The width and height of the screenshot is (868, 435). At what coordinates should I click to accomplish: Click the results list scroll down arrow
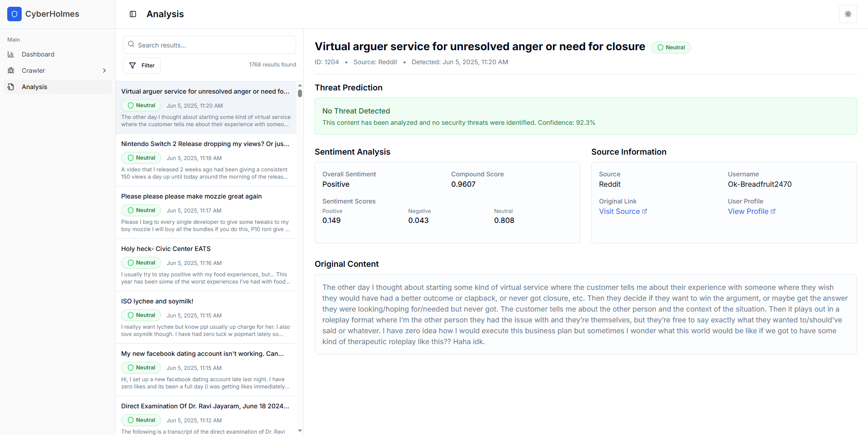click(300, 431)
